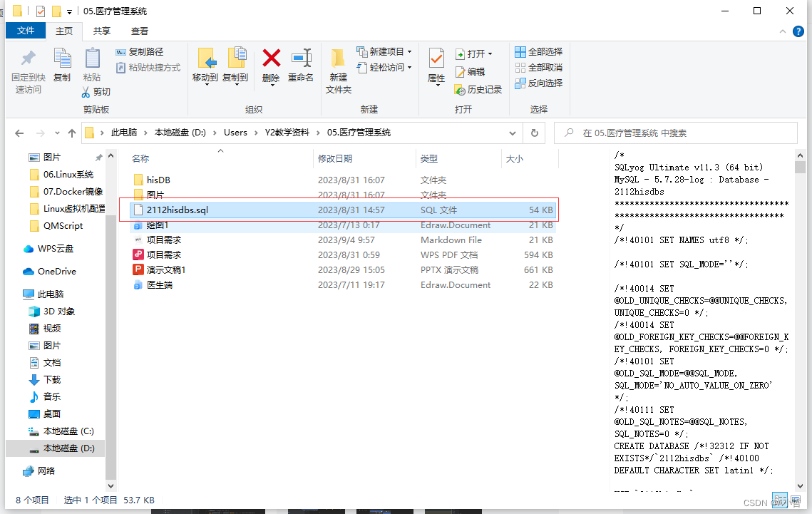Click 此电脑 in the address bar
Viewport: 812px width, 514px height.
click(124, 133)
